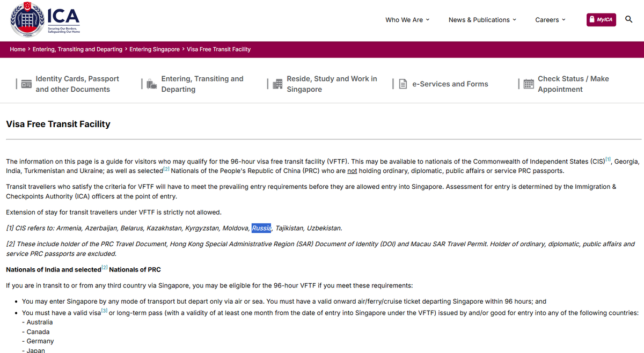The height and width of the screenshot is (353, 644).
Task: Click footnote [3] after 'valid visa'
Action: coord(104,311)
